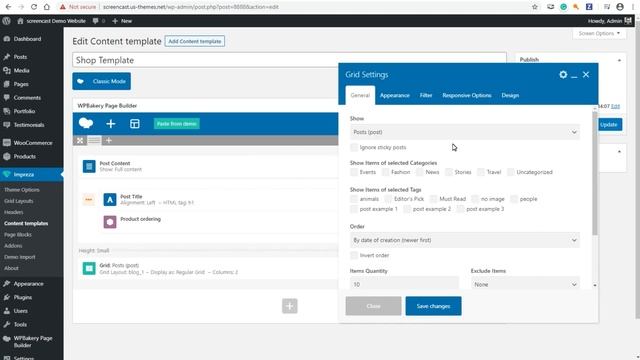Switch to Responsive Options tab
Image resolution: width=640 pixels, height=360 pixels.
tap(467, 95)
